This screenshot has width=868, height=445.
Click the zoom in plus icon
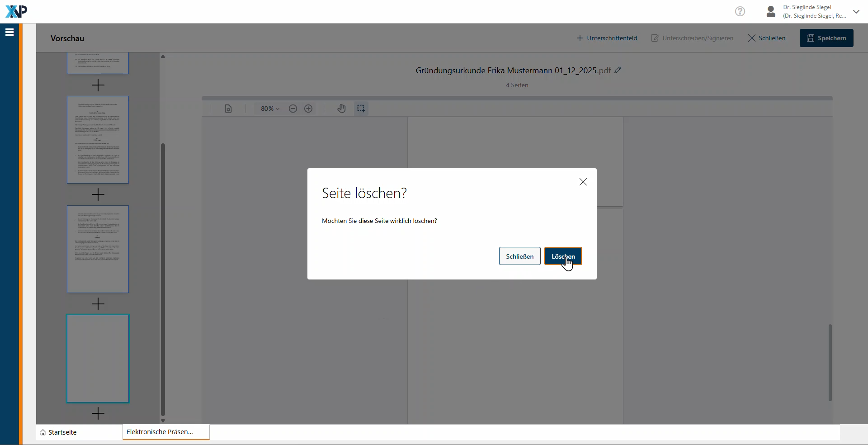click(308, 109)
